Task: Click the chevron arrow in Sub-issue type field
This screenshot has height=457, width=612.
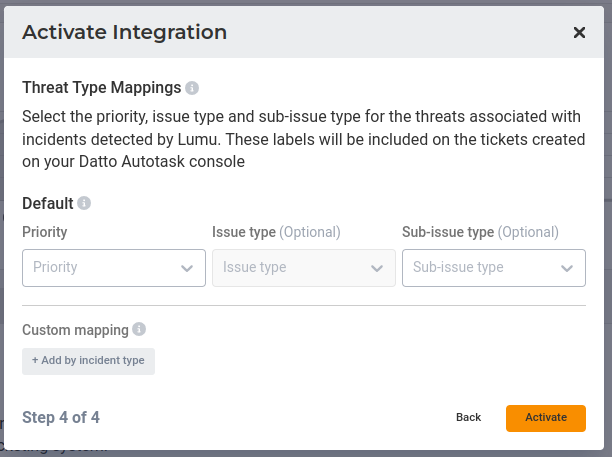Action: pyautogui.click(x=567, y=268)
